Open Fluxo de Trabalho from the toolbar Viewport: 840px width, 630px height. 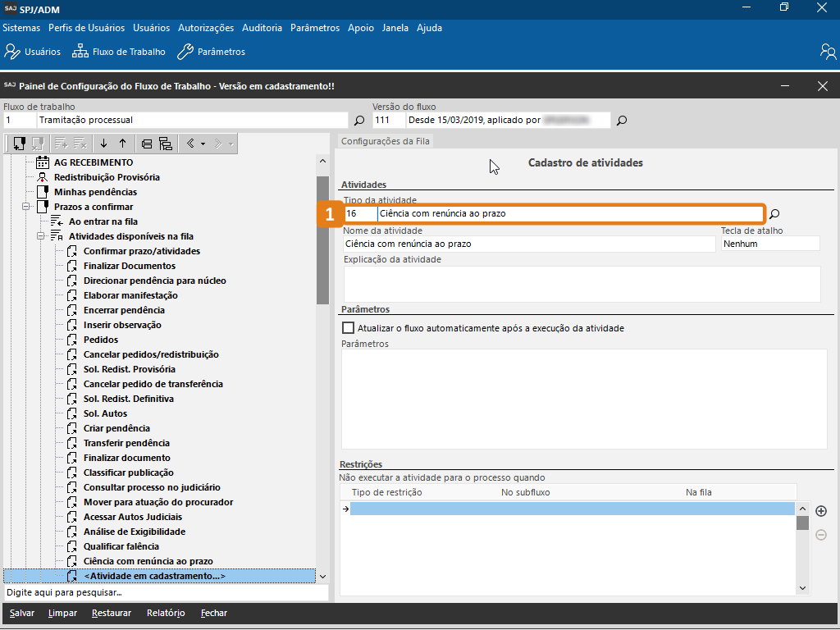pyautogui.click(x=119, y=52)
